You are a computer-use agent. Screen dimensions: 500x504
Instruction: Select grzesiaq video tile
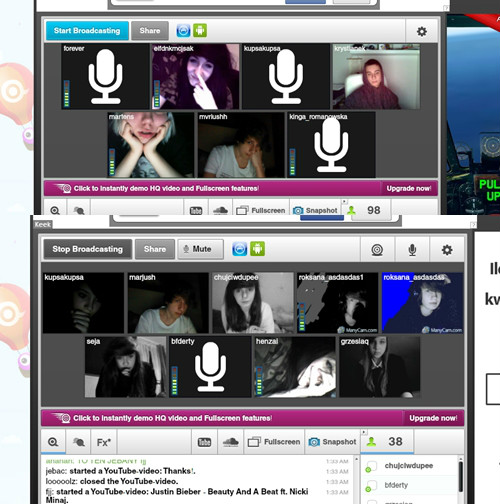pos(380,367)
